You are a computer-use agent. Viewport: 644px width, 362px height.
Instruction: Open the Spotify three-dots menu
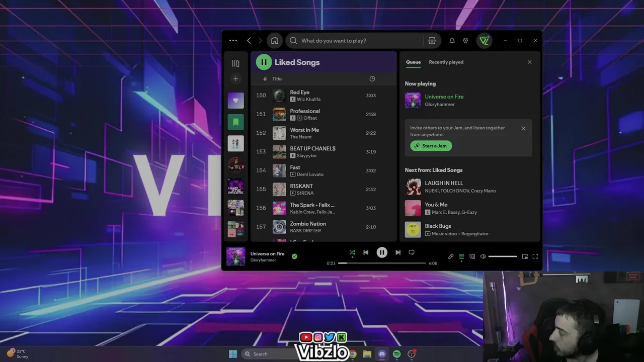[x=233, y=41]
